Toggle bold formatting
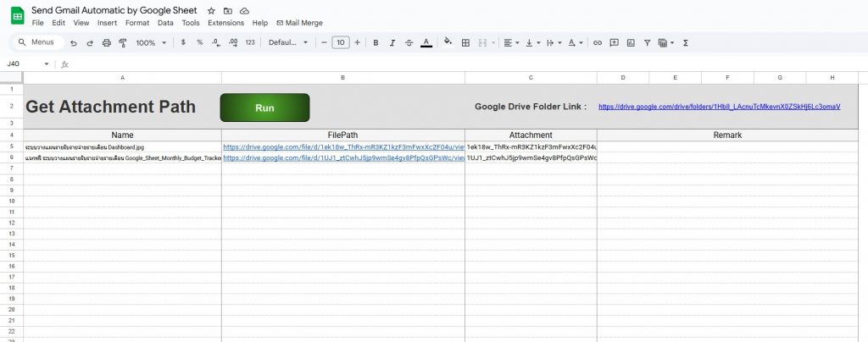 tap(376, 42)
